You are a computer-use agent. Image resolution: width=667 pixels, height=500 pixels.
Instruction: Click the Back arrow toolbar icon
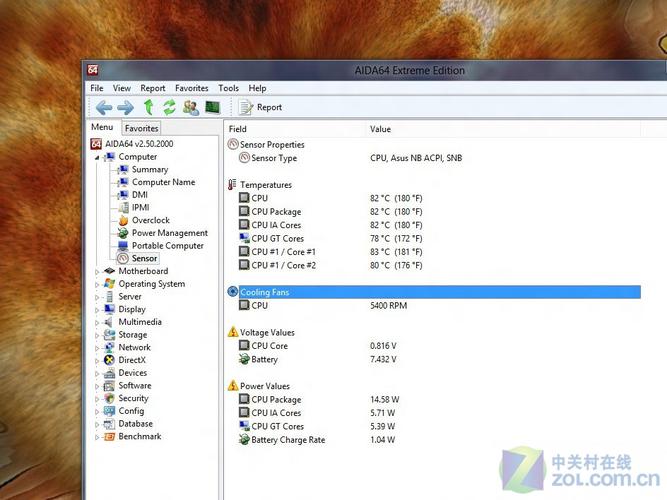(103, 107)
